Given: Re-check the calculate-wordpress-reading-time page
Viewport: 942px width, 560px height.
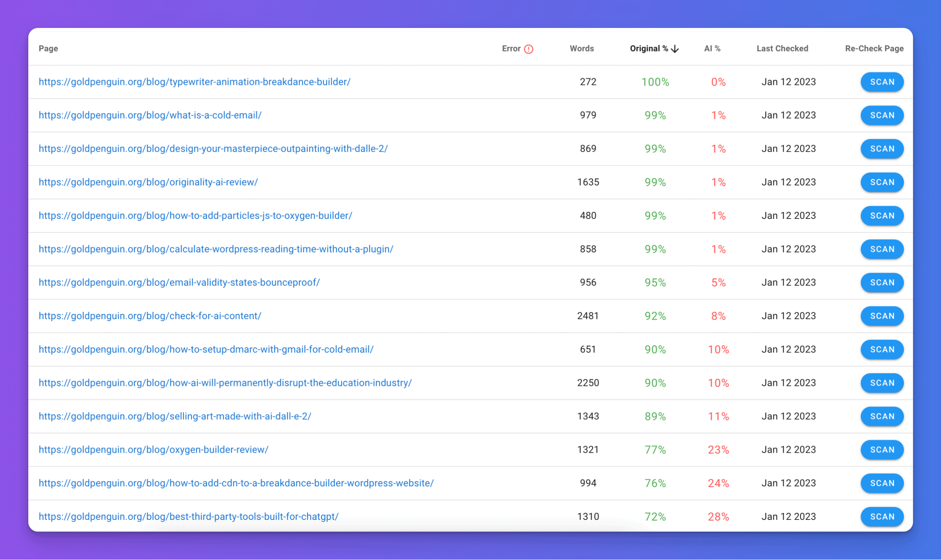Looking at the screenshot, I should click(882, 249).
